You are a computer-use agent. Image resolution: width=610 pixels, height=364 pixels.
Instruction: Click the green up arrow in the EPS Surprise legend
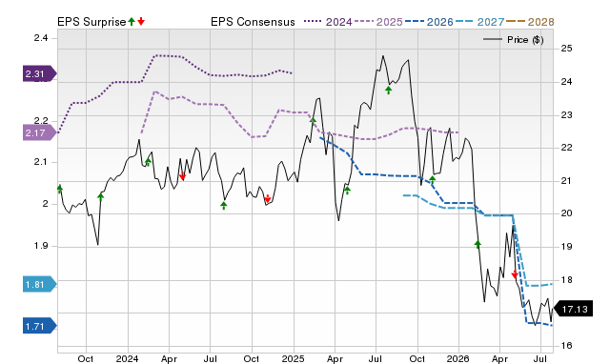[x=132, y=22]
